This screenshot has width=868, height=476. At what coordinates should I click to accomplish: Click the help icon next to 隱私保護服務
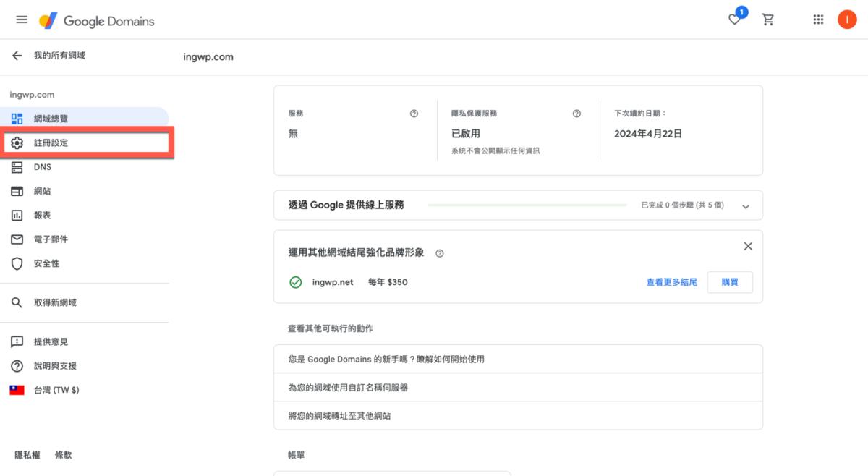576,114
